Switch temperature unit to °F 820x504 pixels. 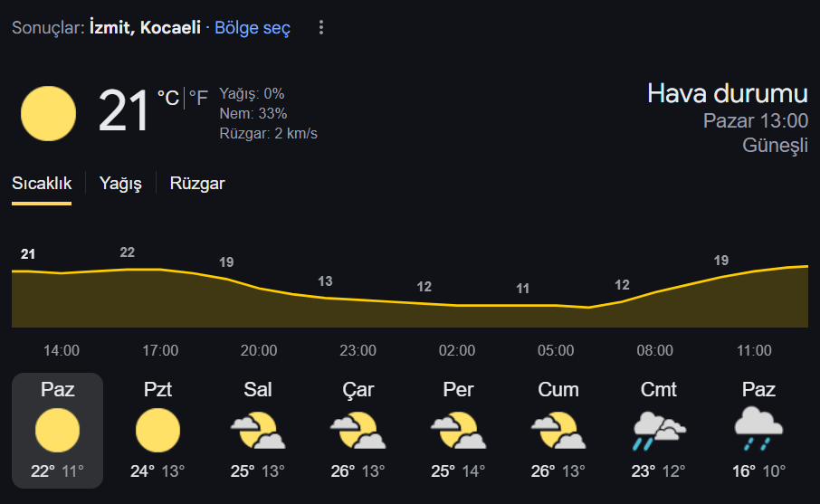tap(198, 98)
